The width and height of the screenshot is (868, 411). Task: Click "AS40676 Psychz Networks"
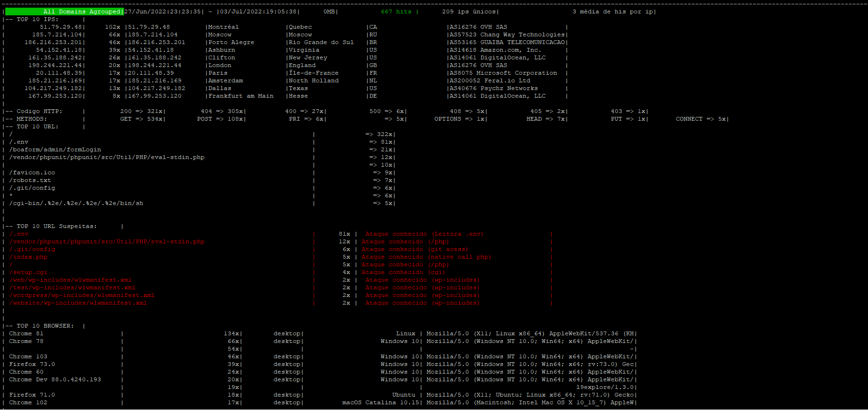pyautogui.click(x=494, y=88)
